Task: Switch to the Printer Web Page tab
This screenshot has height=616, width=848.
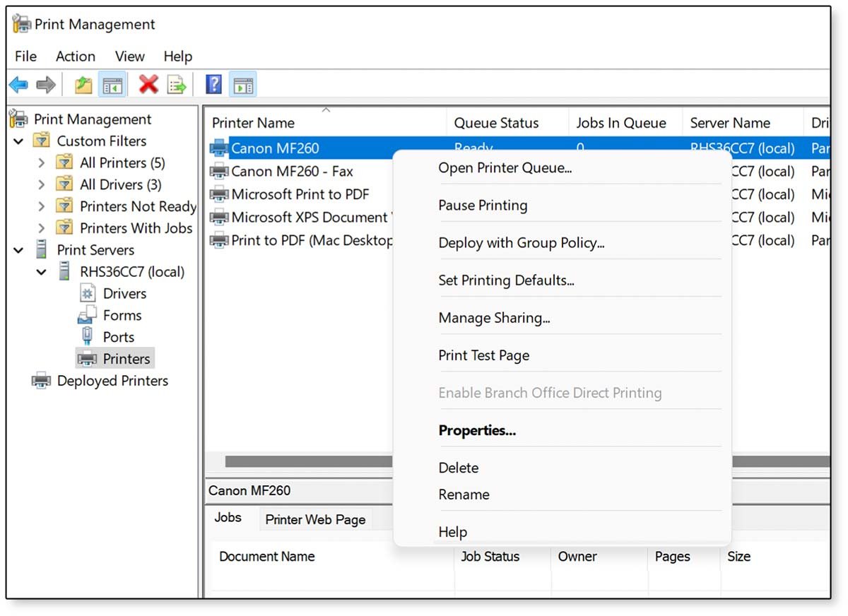Action: click(x=315, y=519)
